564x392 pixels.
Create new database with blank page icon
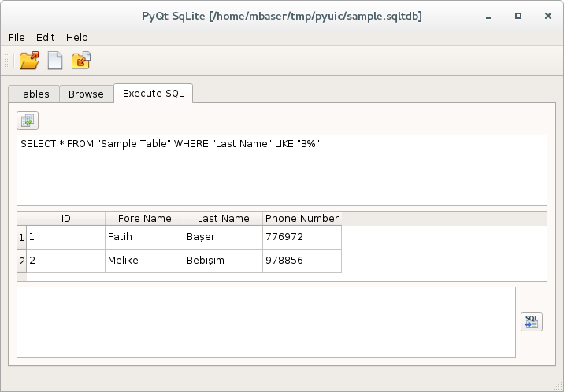[x=55, y=61]
